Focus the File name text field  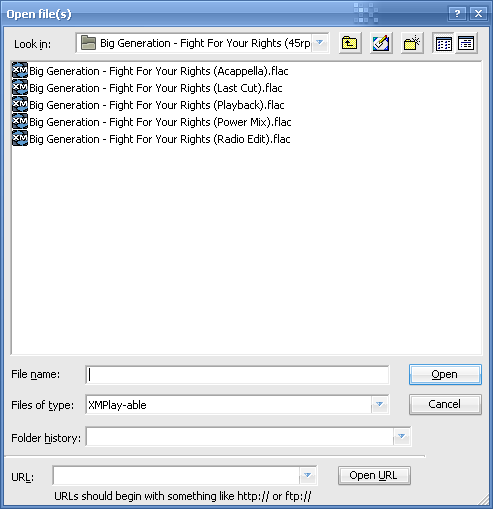point(237,375)
